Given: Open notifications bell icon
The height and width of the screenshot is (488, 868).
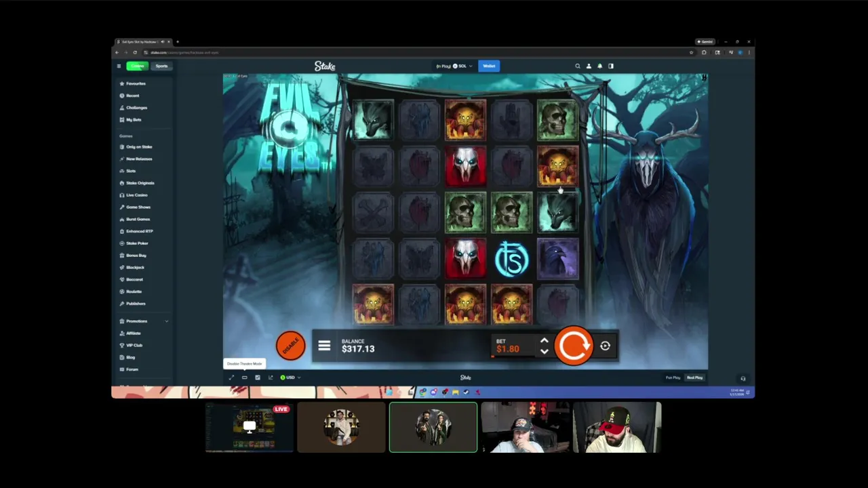Looking at the screenshot, I should (599, 66).
